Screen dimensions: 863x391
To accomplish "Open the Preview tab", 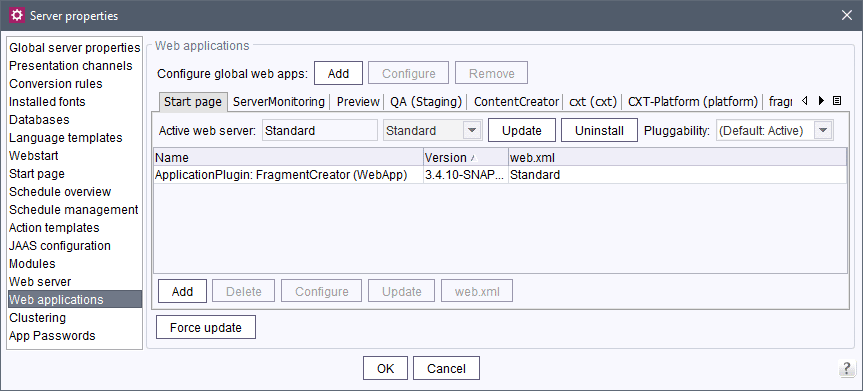I will [x=358, y=101].
